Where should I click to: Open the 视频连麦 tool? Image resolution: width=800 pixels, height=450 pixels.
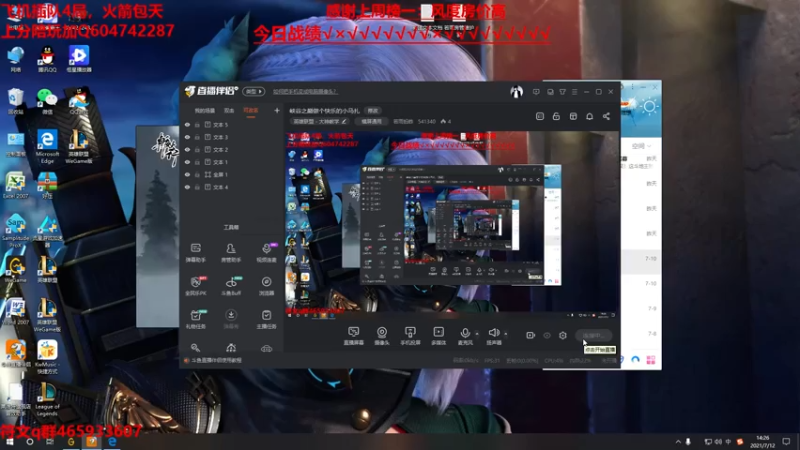tap(266, 253)
